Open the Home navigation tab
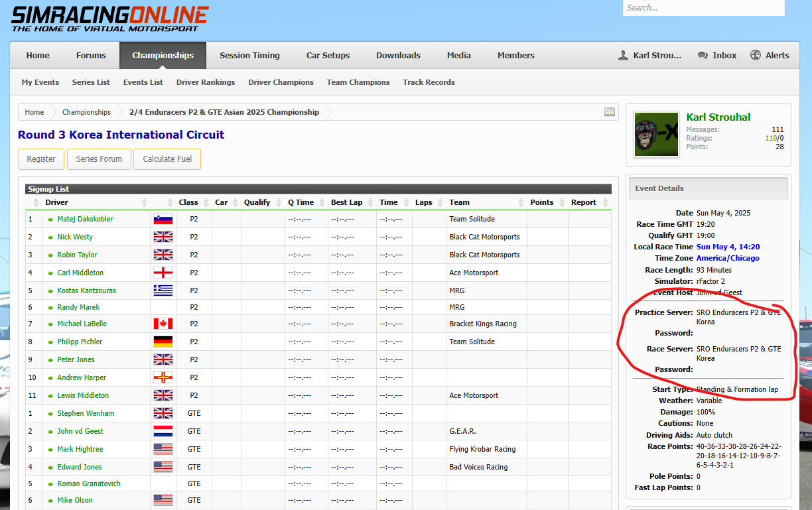Viewport: 812px width, 510px height. pos(38,56)
